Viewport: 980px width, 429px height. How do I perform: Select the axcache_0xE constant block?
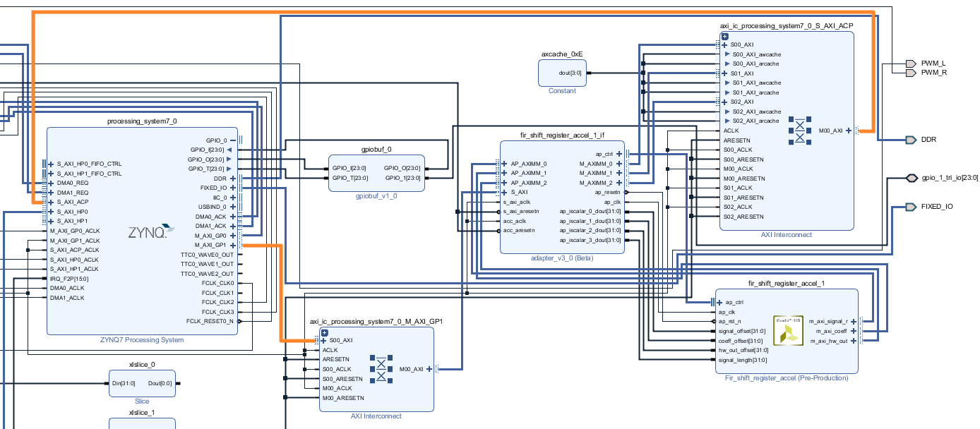(x=562, y=73)
